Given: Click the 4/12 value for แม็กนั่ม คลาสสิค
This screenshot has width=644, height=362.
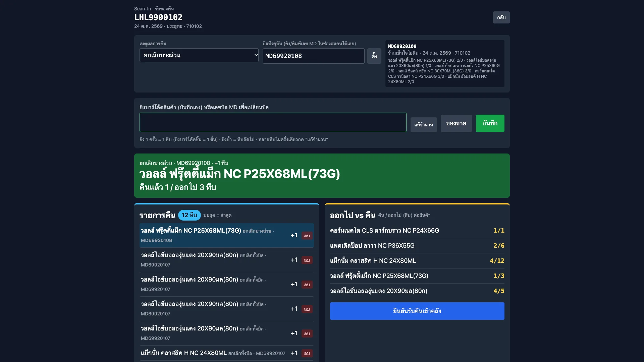Looking at the screenshot, I should (497, 261).
